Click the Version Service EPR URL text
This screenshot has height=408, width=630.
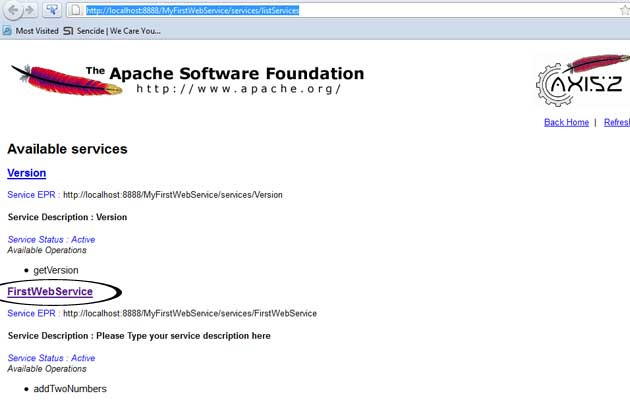pos(173,195)
